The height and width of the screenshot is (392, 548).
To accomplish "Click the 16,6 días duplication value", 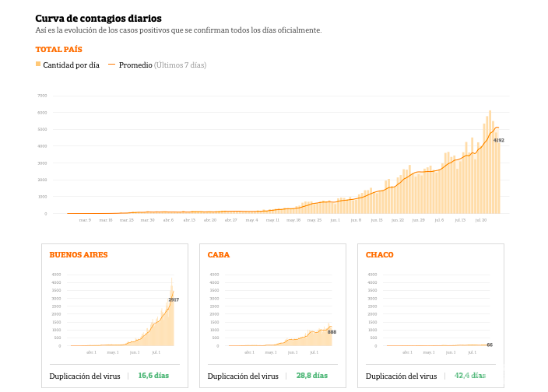I will coord(153,376).
